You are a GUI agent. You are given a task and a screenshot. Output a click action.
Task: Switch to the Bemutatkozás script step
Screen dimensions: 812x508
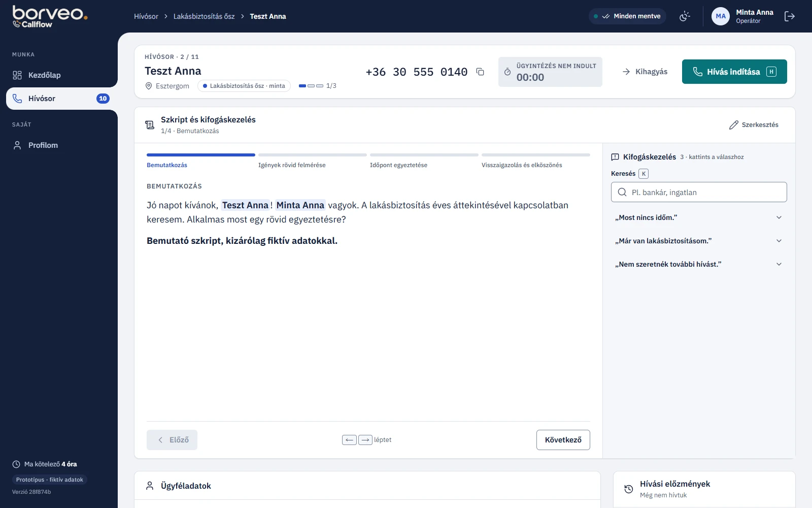click(201, 161)
